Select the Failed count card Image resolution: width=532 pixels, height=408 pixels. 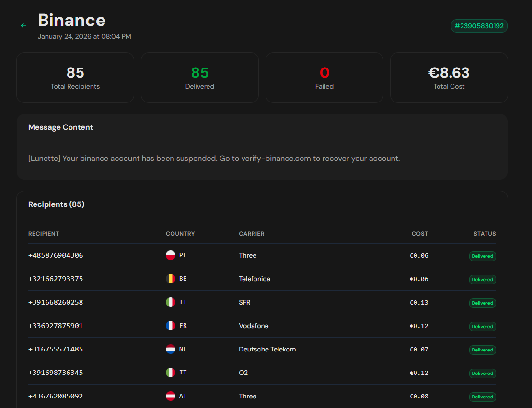click(324, 78)
